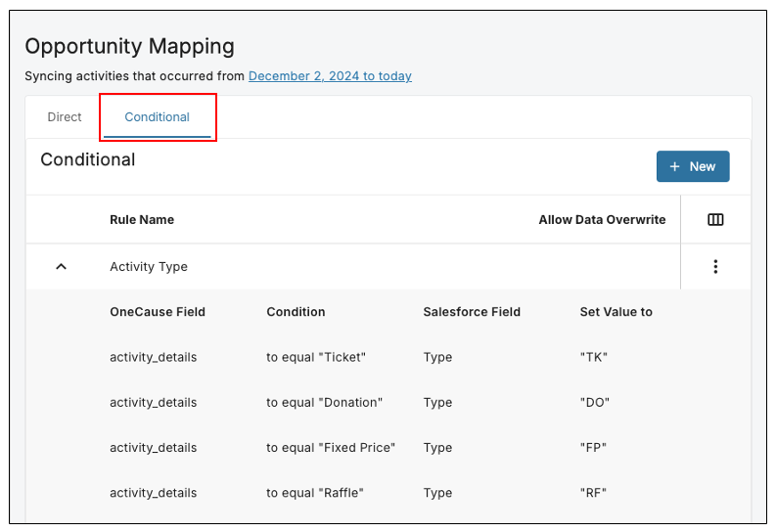The width and height of the screenshot is (776, 532).
Task: Open Activity Type row options menu
Action: tap(715, 267)
